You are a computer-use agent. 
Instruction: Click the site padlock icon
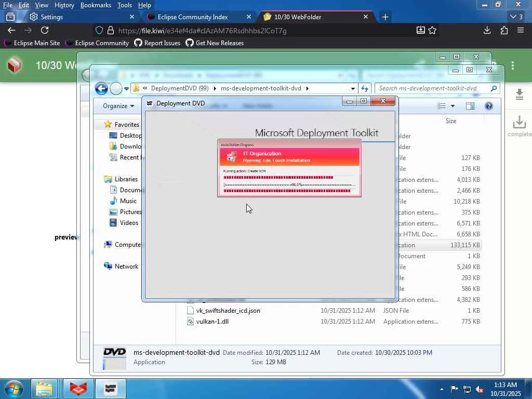pyautogui.click(x=110, y=31)
